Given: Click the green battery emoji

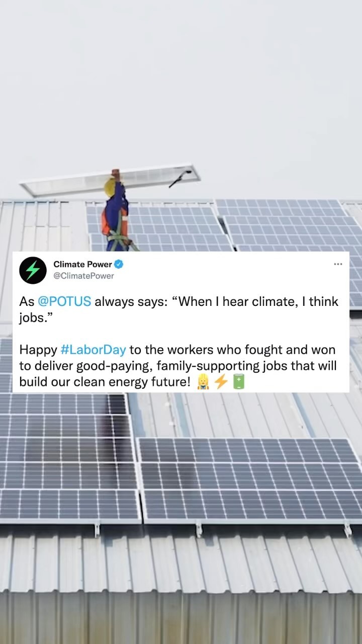Looking at the screenshot, I should pos(238,382).
